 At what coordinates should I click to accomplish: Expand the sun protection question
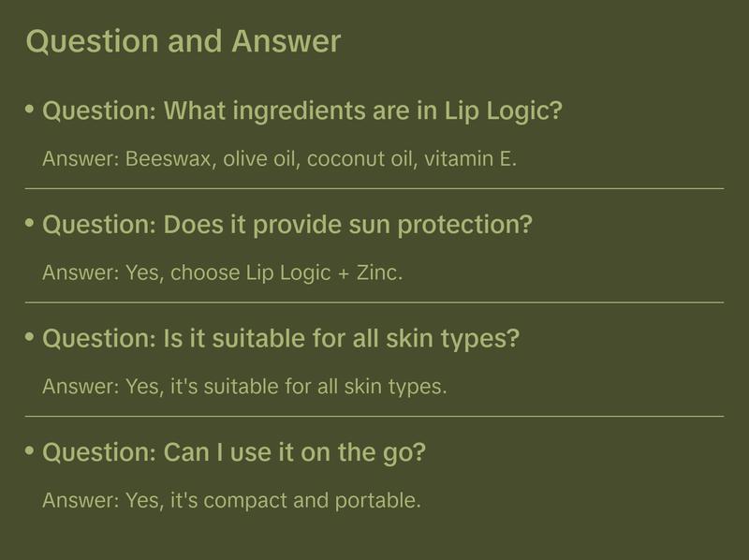[x=287, y=226]
